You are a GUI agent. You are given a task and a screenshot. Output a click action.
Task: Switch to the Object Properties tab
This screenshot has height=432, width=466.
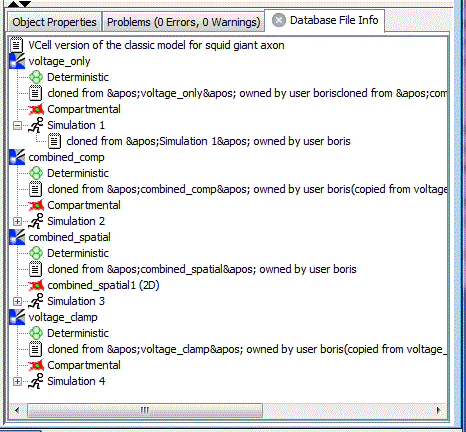point(54,22)
